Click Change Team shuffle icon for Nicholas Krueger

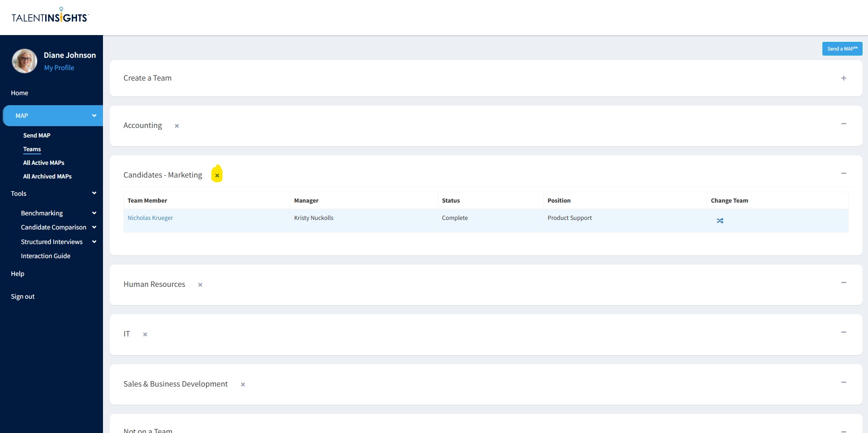click(720, 221)
